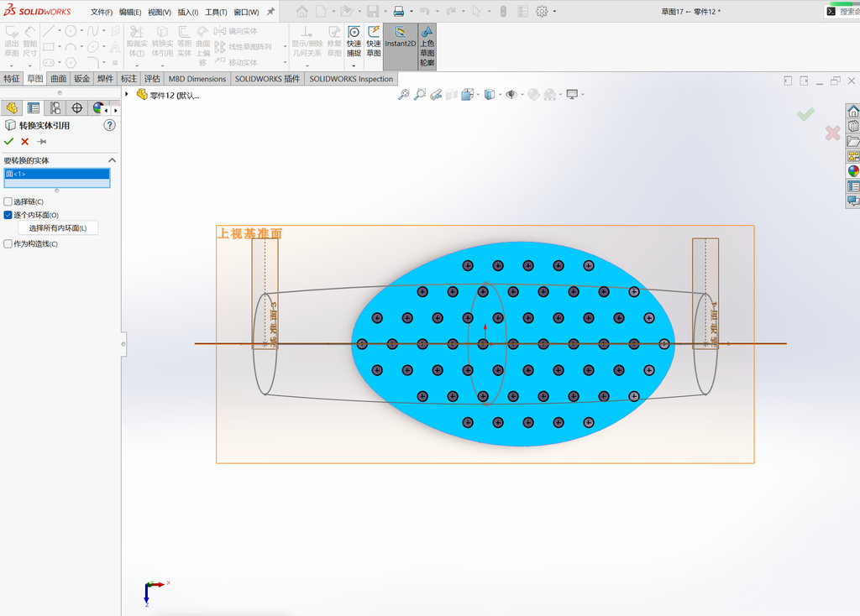The height and width of the screenshot is (616, 860).
Task: Open the 编辑(E) menu
Action: (130, 12)
